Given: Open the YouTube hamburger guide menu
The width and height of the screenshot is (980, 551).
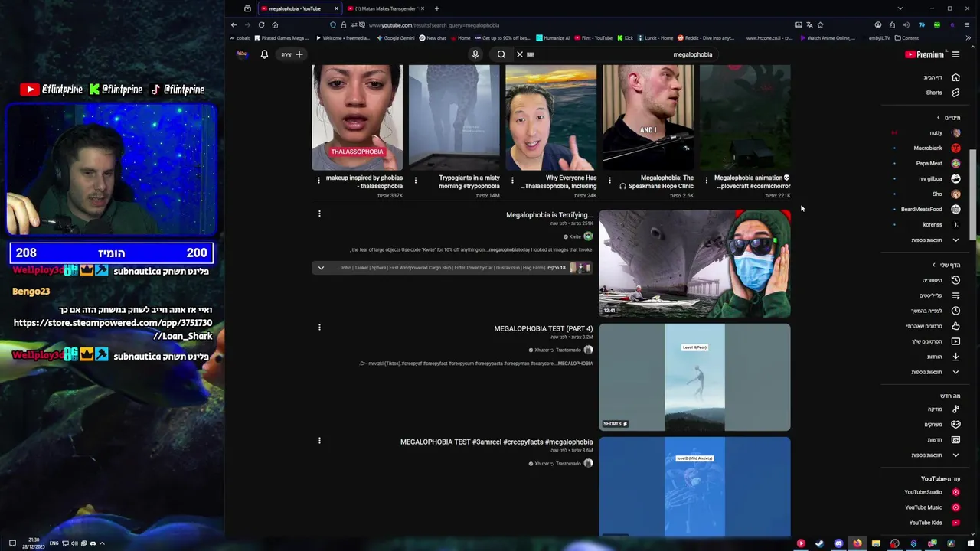Looking at the screenshot, I should [x=955, y=54].
